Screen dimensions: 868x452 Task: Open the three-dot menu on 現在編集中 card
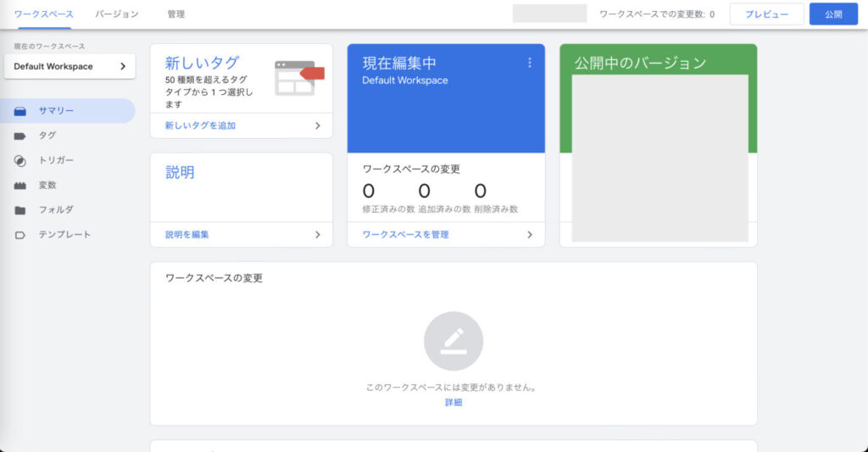530,63
